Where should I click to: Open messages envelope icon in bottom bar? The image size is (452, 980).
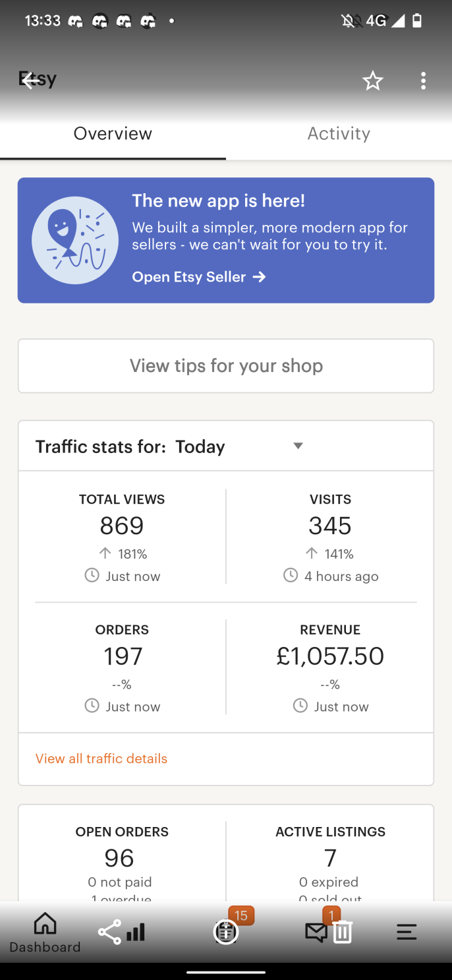[x=316, y=932]
